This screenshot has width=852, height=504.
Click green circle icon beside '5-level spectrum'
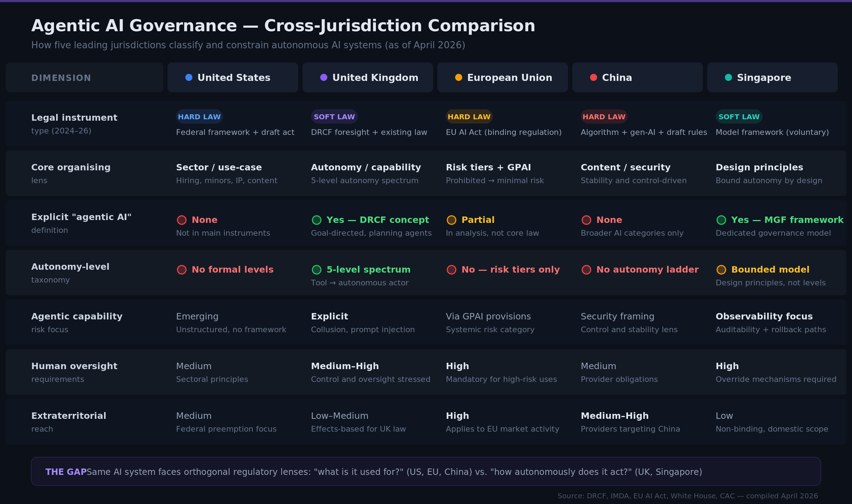[x=317, y=270]
